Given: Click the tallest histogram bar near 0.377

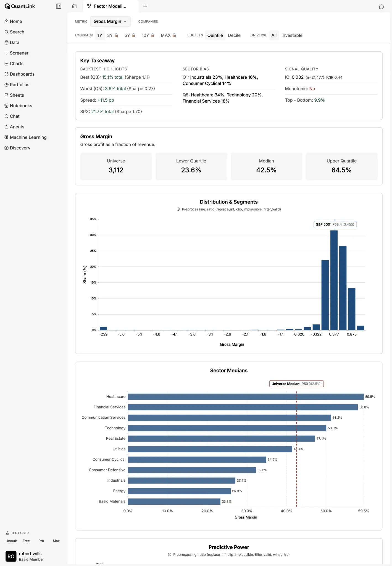Looking at the screenshot, I should pos(334,280).
